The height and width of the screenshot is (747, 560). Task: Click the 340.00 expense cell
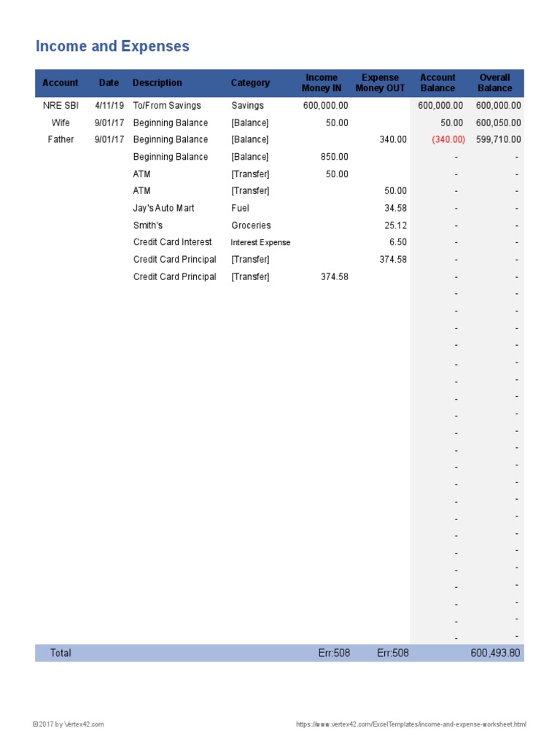pyautogui.click(x=393, y=139)
